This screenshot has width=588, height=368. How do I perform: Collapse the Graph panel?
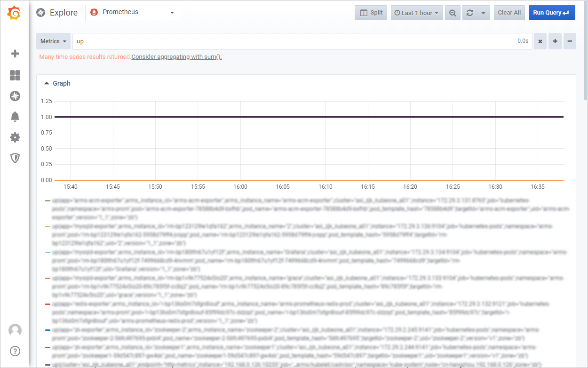[57, 83]
